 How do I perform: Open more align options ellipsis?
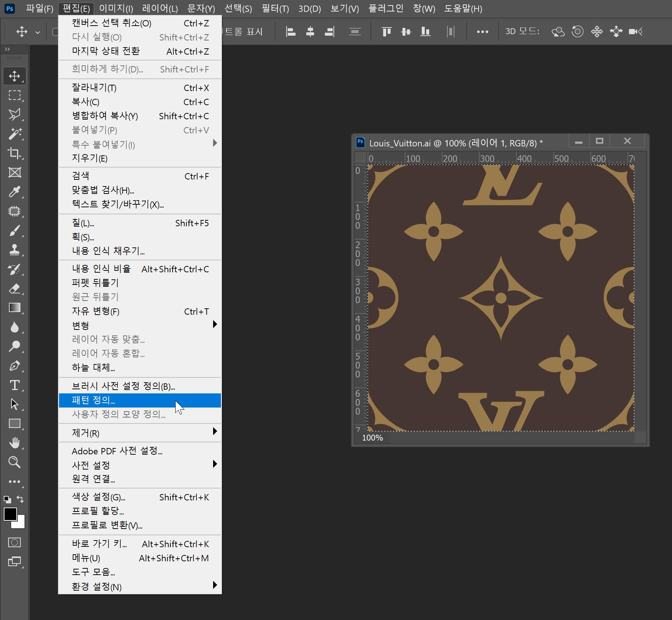click(x=482, y=32)
